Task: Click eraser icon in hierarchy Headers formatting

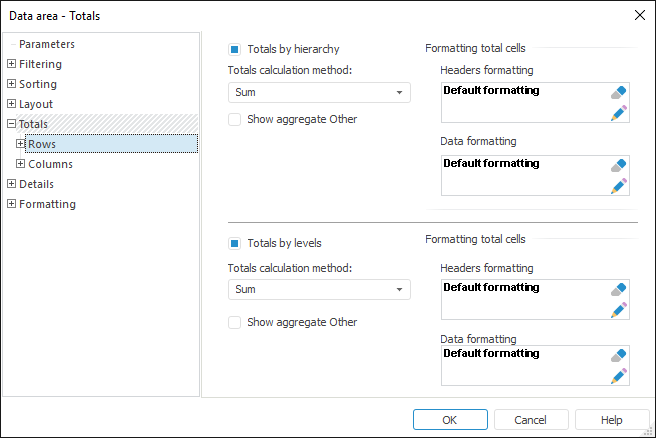Action: coord(619,92)
